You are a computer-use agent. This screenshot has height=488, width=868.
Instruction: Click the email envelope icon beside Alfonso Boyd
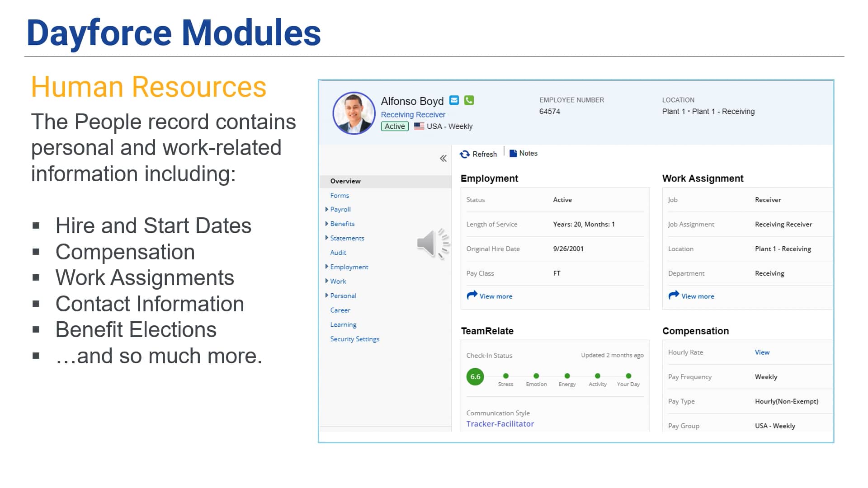(454, 100)
